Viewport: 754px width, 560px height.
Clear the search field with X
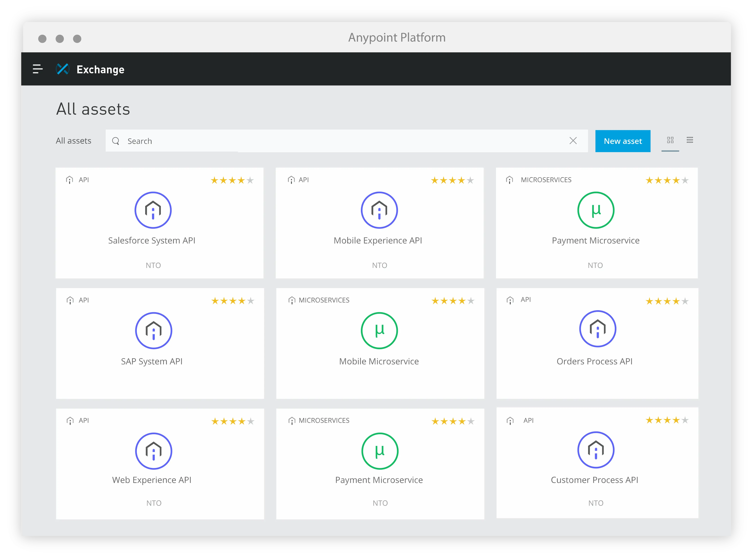(x=573, y=140)
